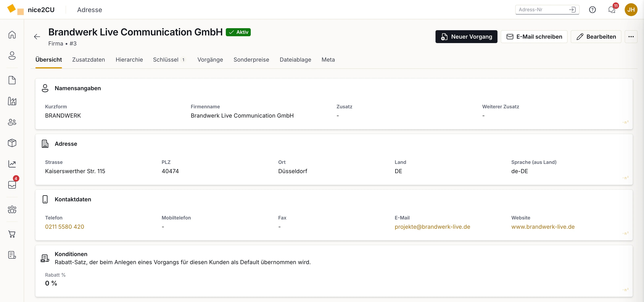
Task: Click the green Aktiv status badge
Action: [238, 32]
